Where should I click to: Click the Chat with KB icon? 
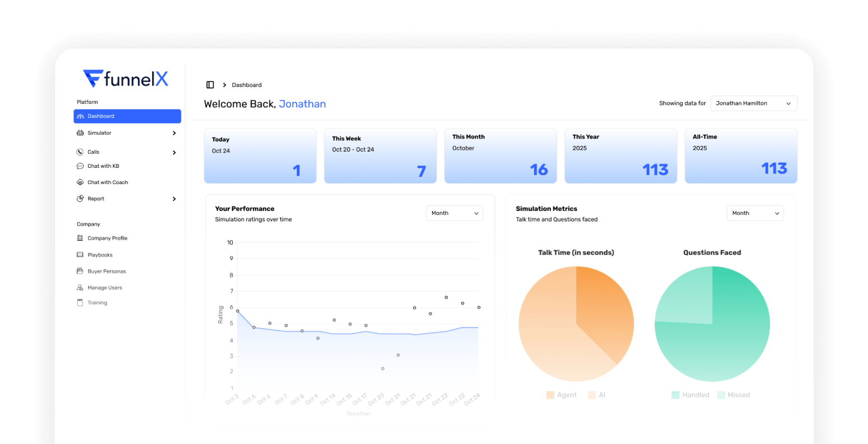pos(80,166)
